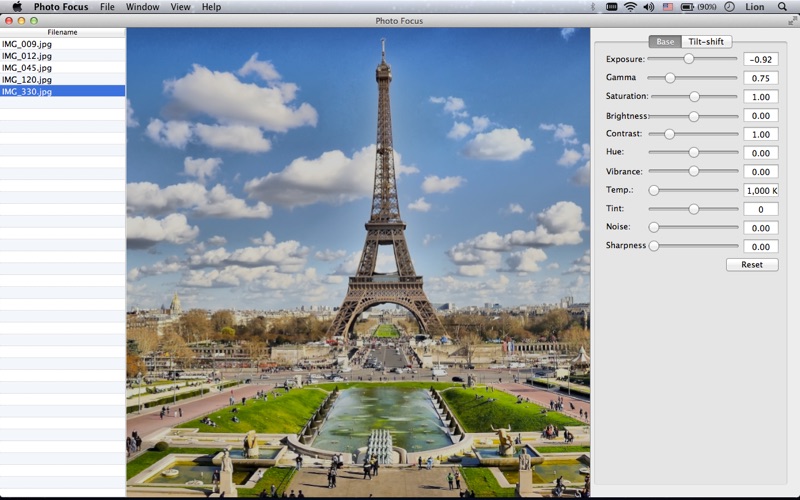Select IMG_012.jpg in the file list
This screenshot has height=500, width=800.
62,56
